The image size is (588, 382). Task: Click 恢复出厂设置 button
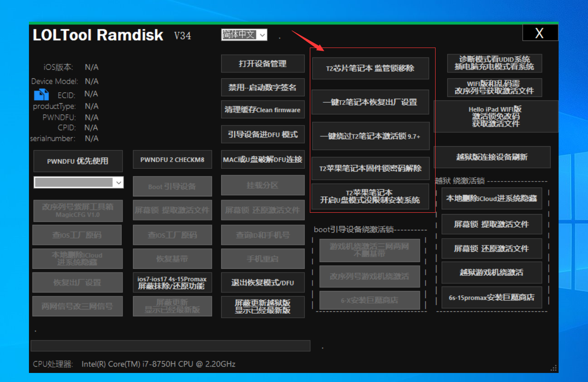pos(77,282)
